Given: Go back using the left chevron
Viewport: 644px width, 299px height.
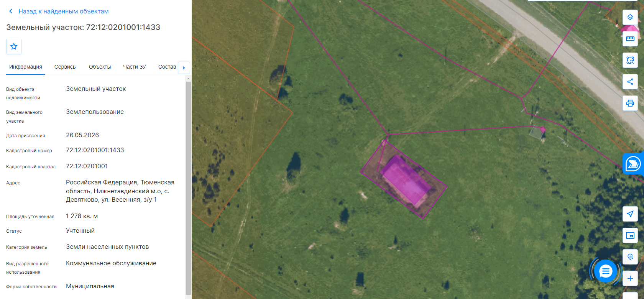Looking at the screenshot, I should (11, 11).
